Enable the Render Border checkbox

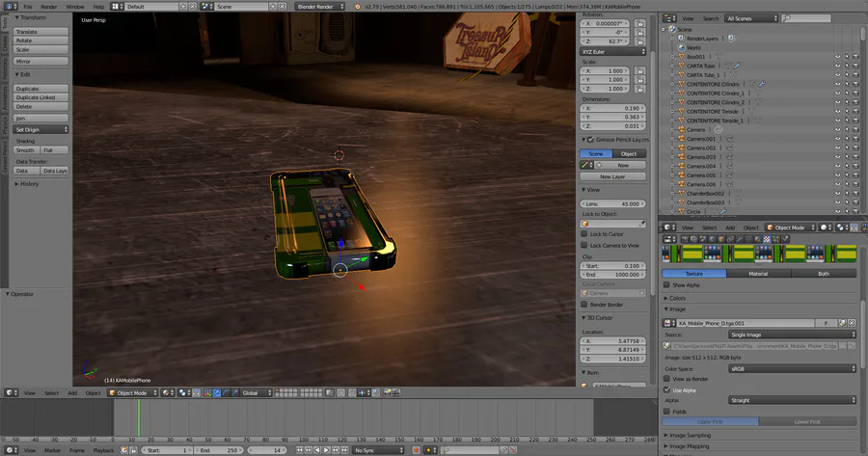(584, 305)
